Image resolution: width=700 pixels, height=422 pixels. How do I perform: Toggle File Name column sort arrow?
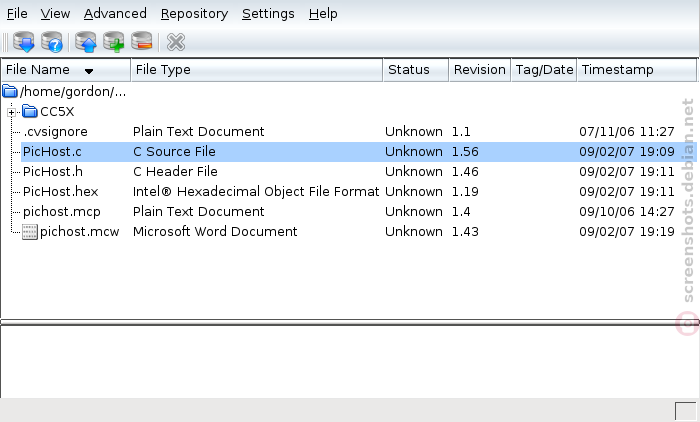click(89, 71)
